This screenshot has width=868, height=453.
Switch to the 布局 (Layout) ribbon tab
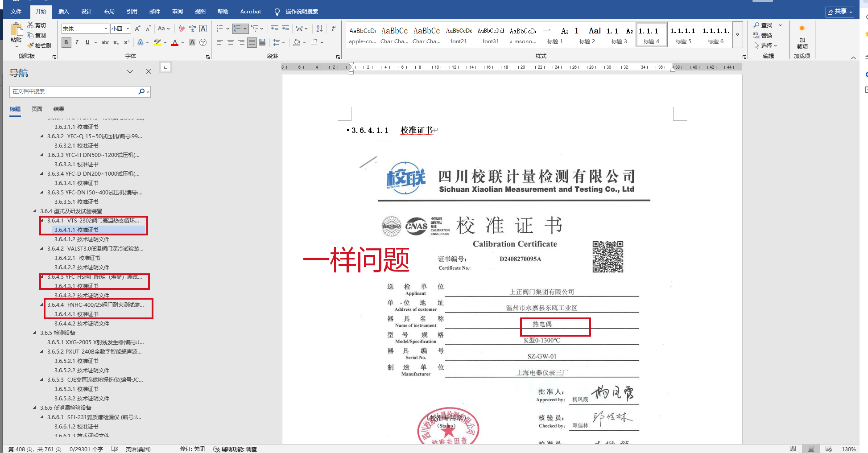pos(109,11)
